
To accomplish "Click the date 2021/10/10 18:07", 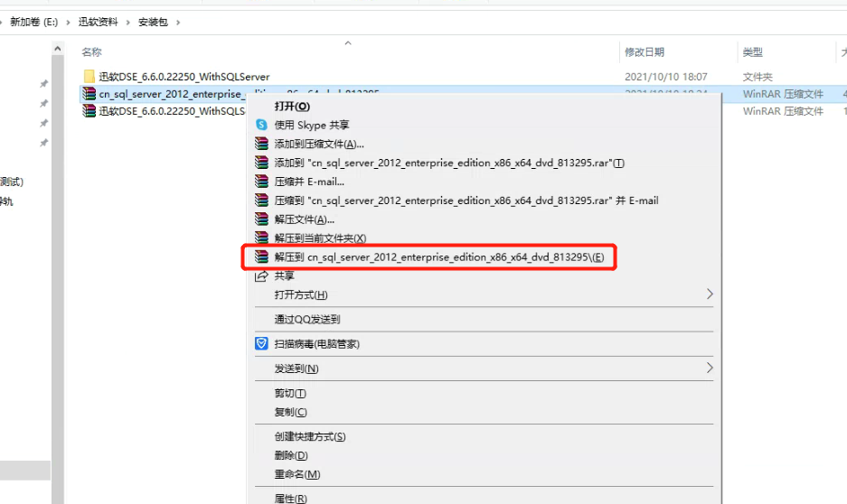I will pyautogui.click(x=666, y=77).
